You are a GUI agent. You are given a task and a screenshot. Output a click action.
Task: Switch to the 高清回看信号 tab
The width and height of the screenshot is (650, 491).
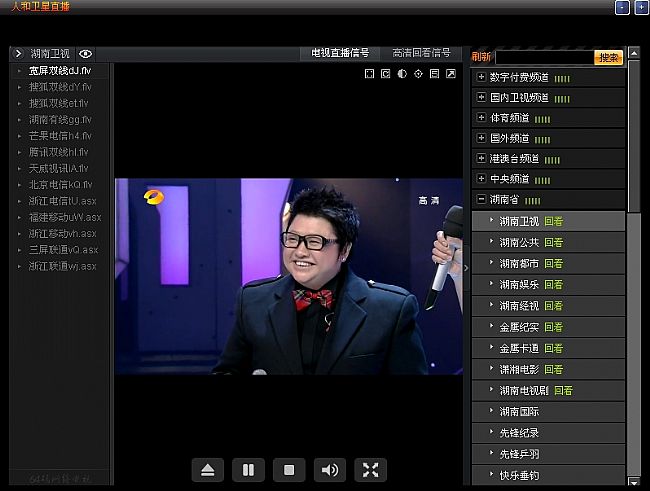click(421, 53)
